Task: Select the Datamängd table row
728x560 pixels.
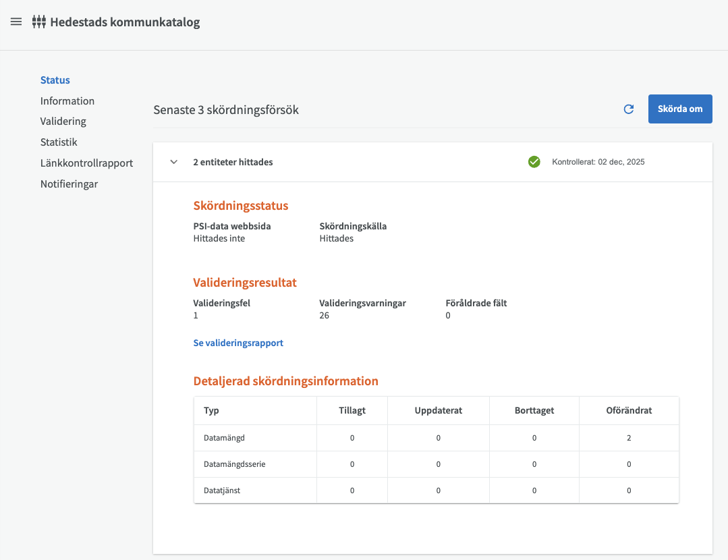Action: (224, 438)
